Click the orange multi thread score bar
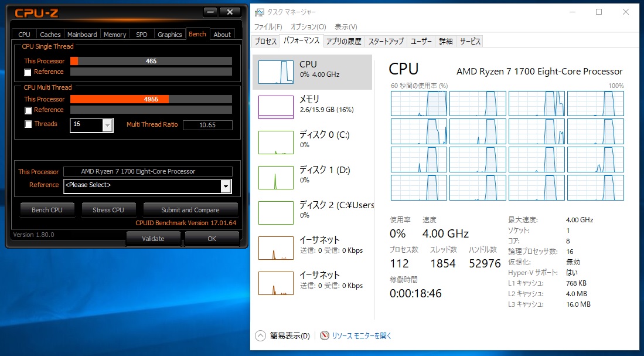 coord(120,99)
